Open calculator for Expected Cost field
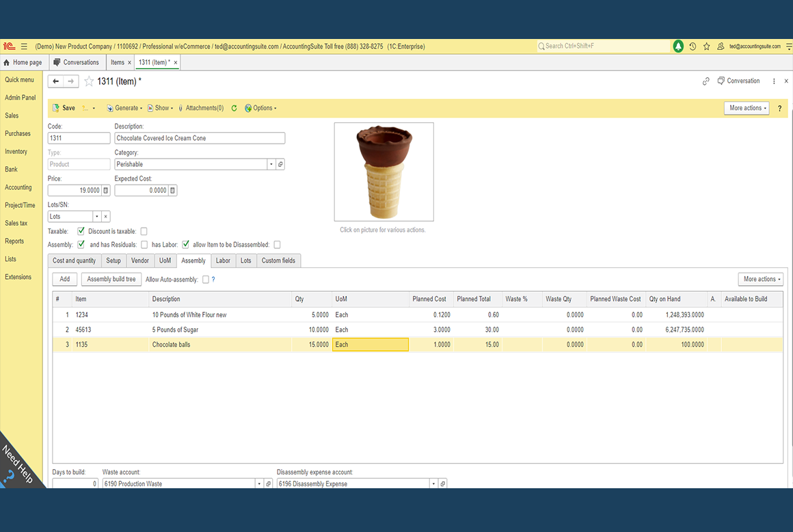 pyautogui.click(x=172, y=190)
